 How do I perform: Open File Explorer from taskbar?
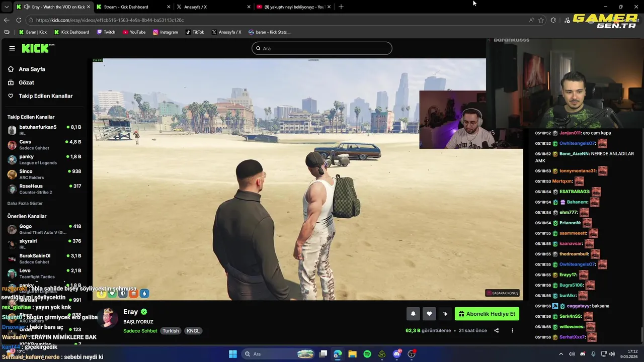[352, 354]
